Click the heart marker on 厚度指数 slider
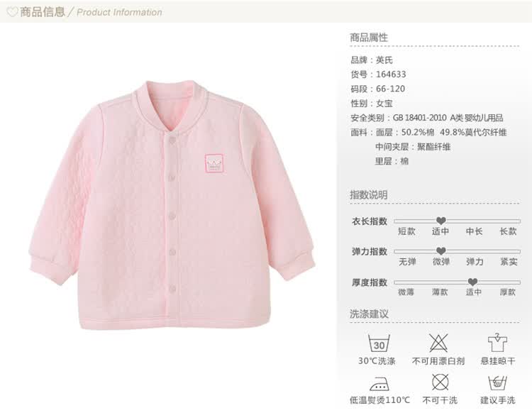This screenshot has width=532, height=413. click(472, 282)
